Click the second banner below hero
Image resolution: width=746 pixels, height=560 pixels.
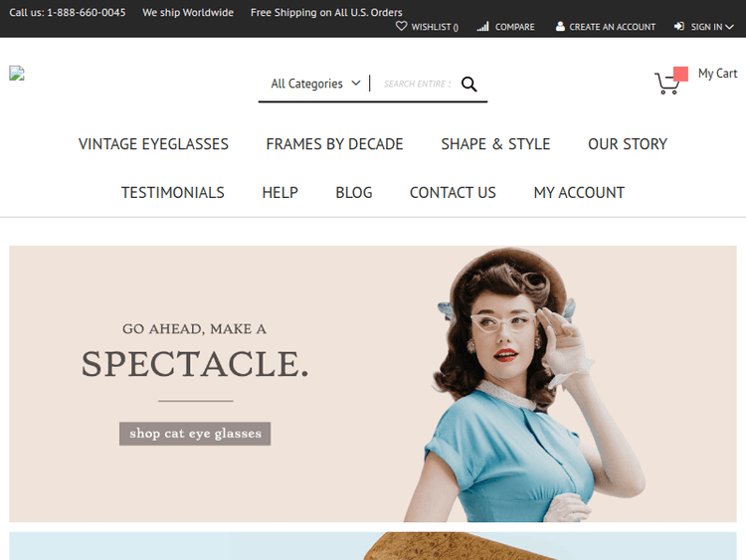[x=373, y=546]
